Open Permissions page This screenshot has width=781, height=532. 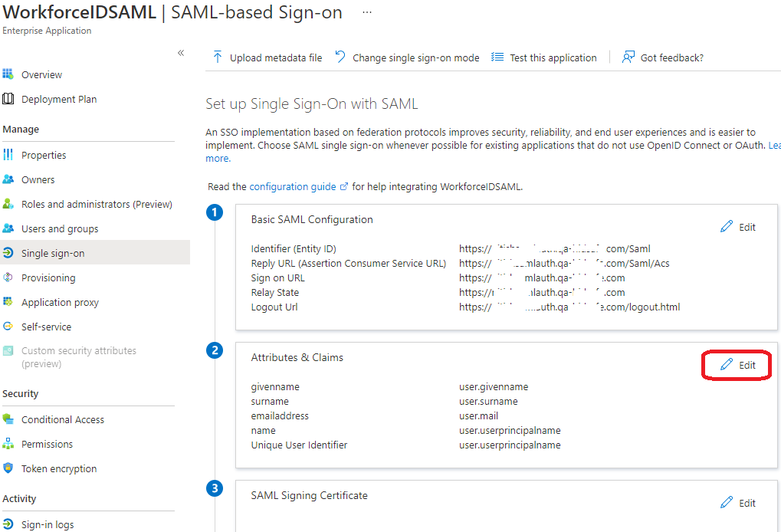(x=47, y=444)
